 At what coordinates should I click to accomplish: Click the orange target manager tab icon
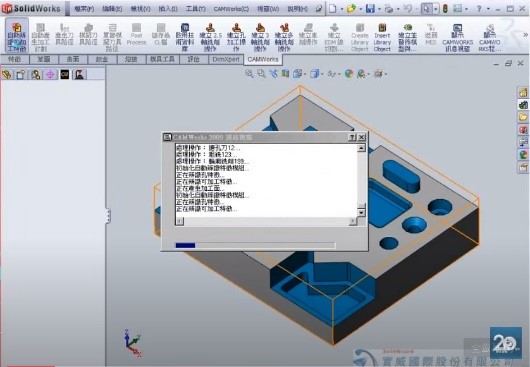pyautogui.click(x=50, y=74)
